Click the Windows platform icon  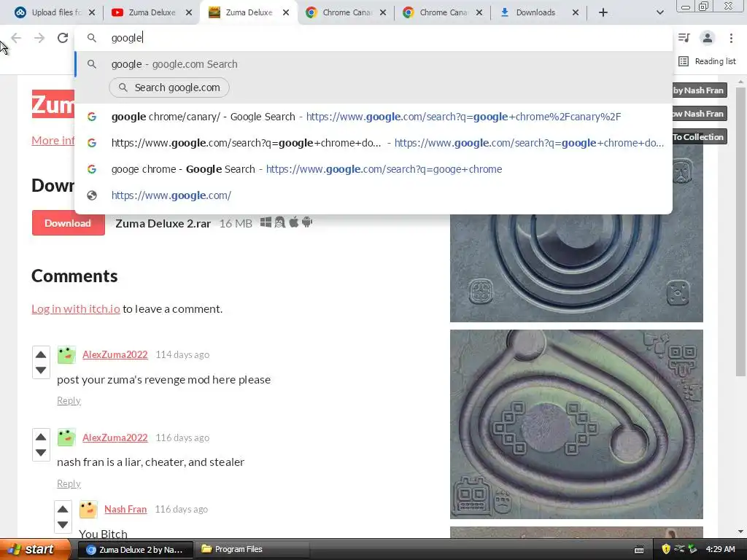coord(266,222)
